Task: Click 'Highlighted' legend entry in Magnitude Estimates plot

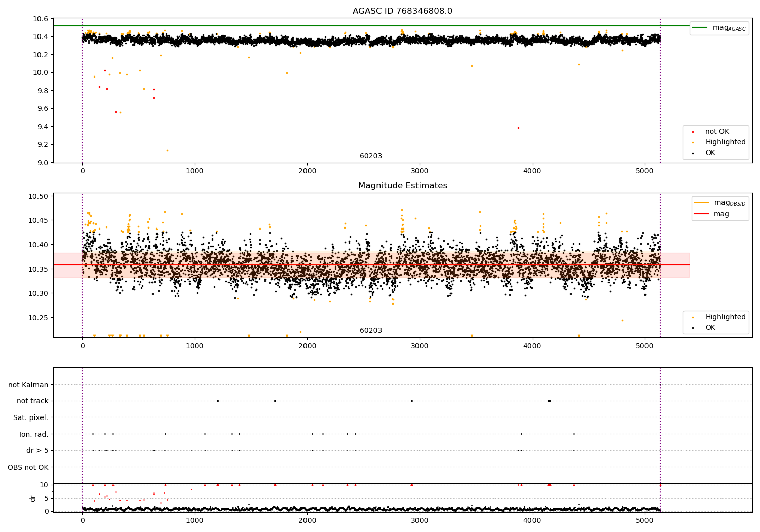Action: [x=726, y=317]
